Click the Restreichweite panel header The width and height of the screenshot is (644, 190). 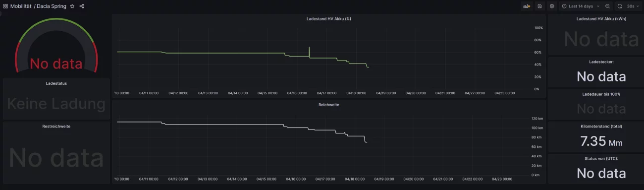[56, 126]
